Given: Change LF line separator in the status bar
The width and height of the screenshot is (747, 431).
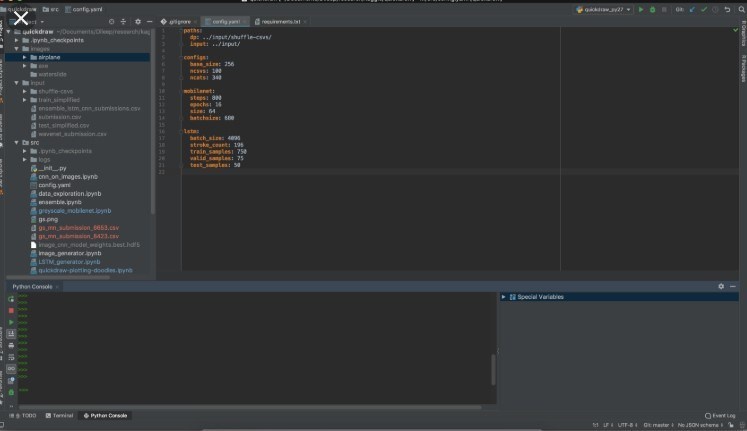Looking at the screenshot, I should point(607,425).
